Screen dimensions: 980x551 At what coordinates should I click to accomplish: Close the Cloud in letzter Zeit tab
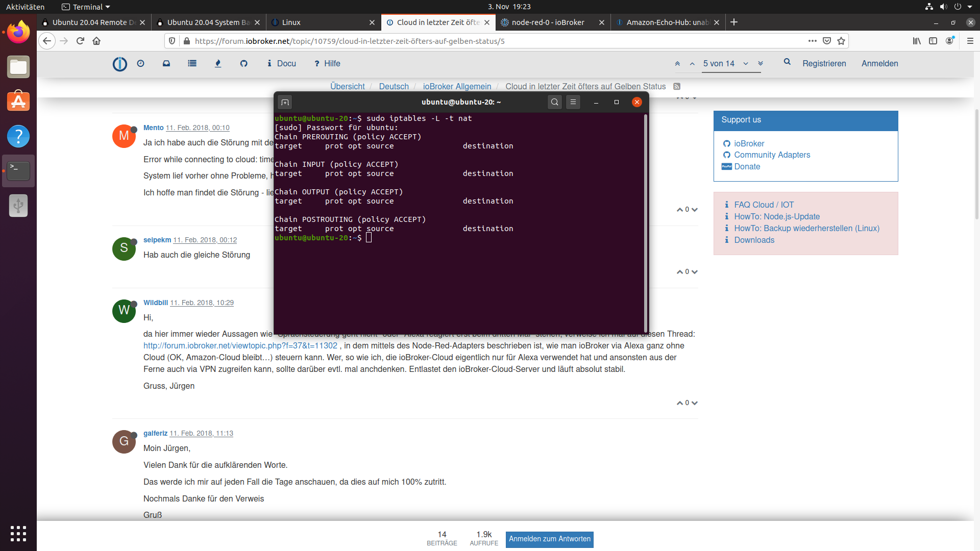click(487, 22)
